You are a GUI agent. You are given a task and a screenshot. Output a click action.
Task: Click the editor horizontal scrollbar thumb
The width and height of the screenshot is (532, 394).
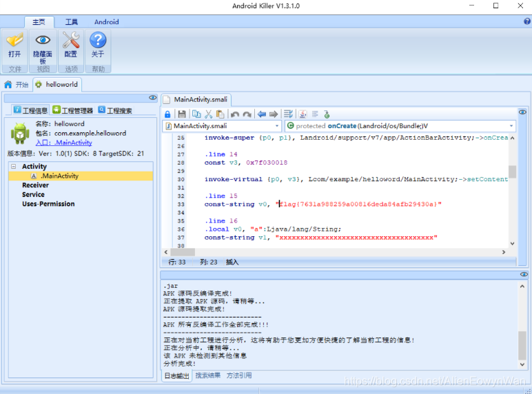coord(183,252)
